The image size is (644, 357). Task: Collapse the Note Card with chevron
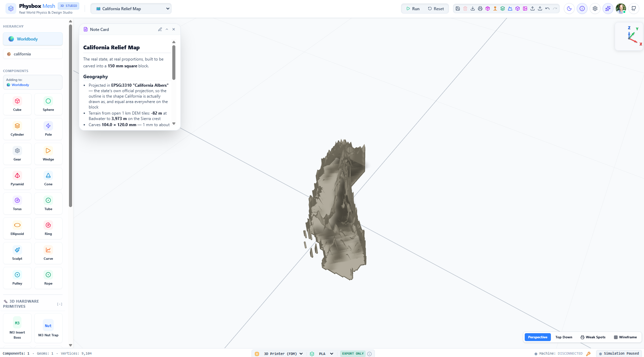tap(167, 29)
